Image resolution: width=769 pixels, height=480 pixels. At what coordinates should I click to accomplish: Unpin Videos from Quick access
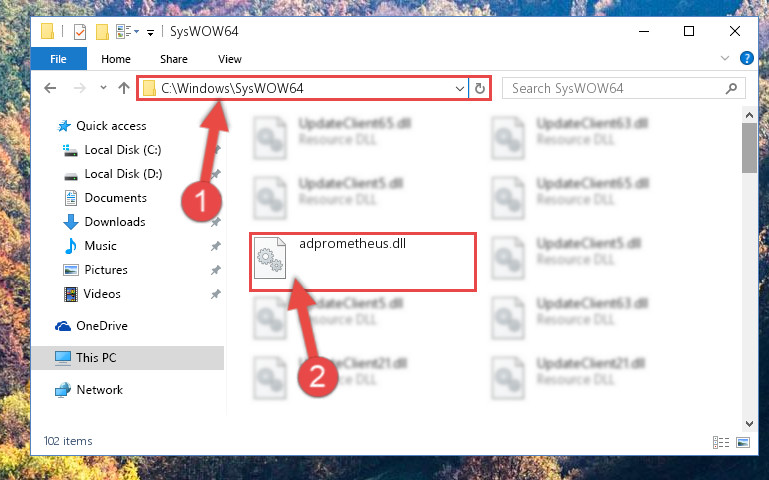tap(215, 294)
